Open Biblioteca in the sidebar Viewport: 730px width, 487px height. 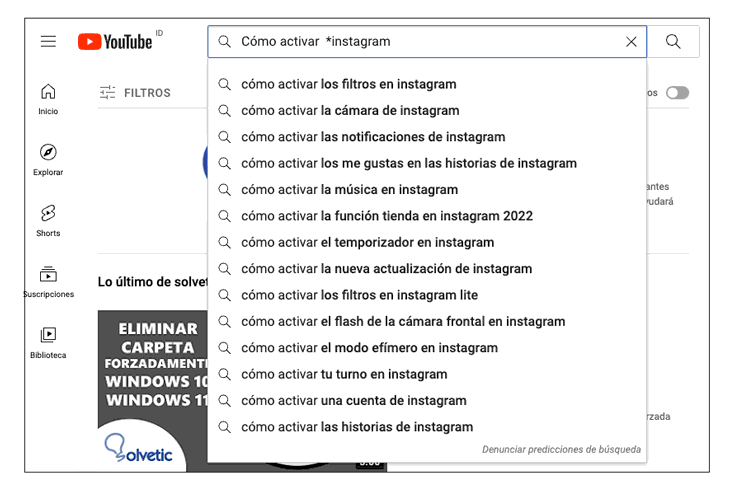tap(48, 343)
